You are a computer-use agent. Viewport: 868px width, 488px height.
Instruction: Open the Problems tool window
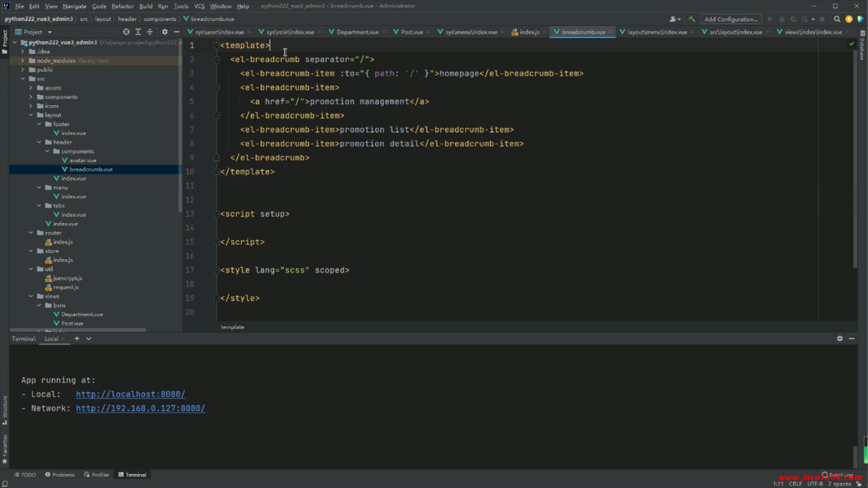pos(60,474)
